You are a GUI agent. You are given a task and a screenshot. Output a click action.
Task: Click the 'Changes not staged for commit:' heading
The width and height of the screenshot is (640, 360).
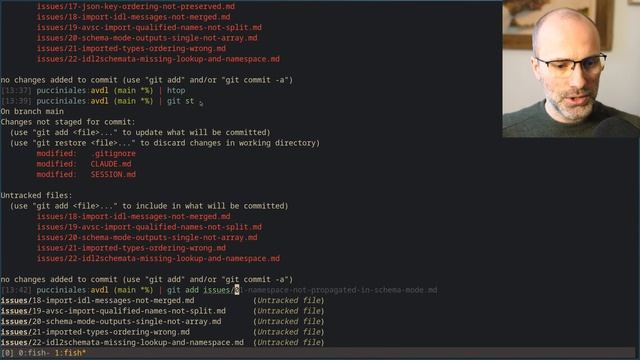point(68,122)
